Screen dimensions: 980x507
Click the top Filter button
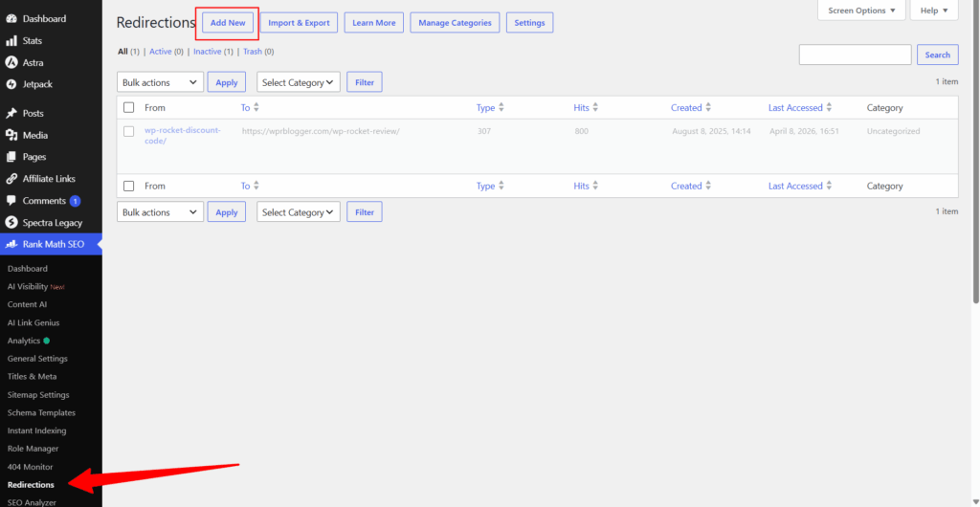[365, 82]
